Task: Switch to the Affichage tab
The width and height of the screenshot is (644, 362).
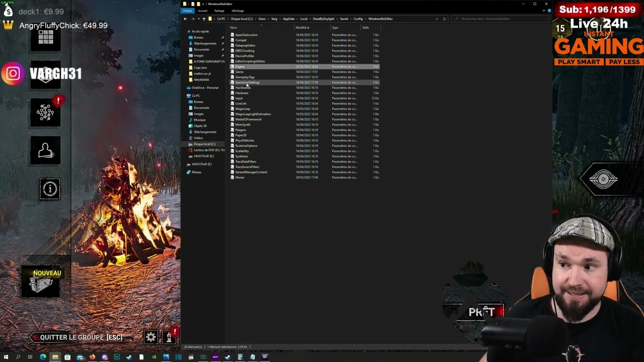Action: click(x=237, y=11)
